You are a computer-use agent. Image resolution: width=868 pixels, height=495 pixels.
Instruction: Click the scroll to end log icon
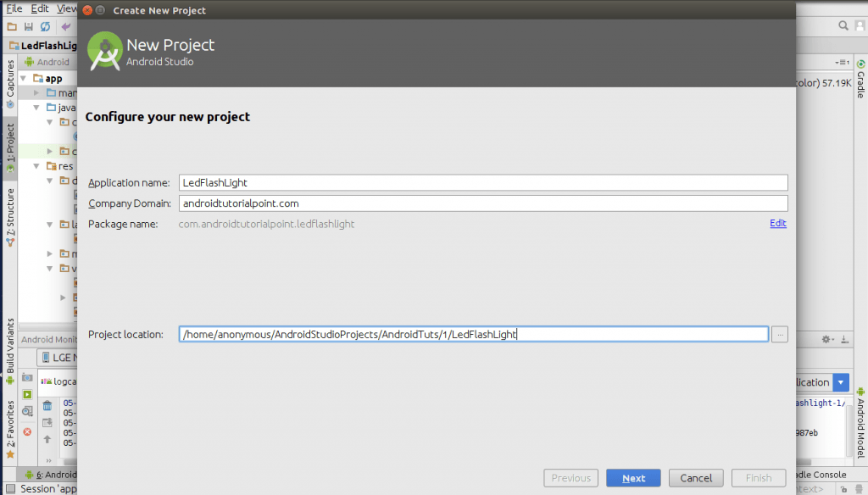click(x=47, y=422)
